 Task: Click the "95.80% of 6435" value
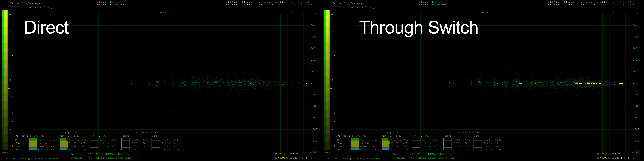399,147
